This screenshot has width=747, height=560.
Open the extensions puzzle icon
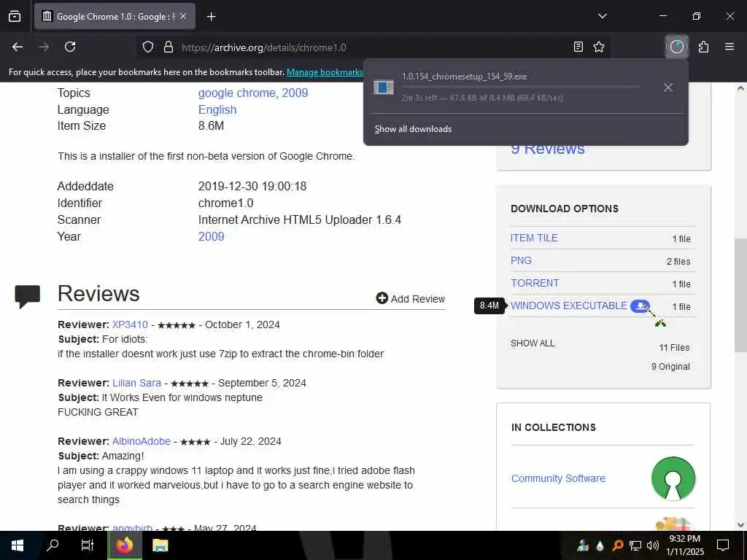pyautogui.click(x=703, y=47)
